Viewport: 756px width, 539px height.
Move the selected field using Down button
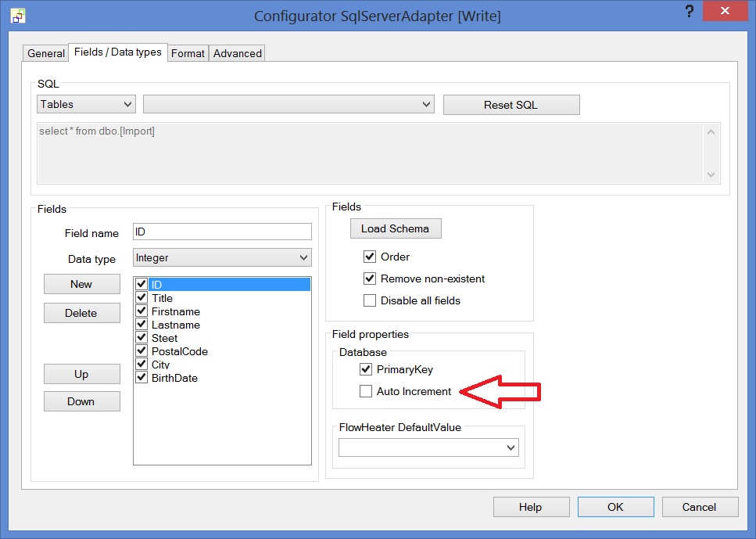(x=81, y=401)
